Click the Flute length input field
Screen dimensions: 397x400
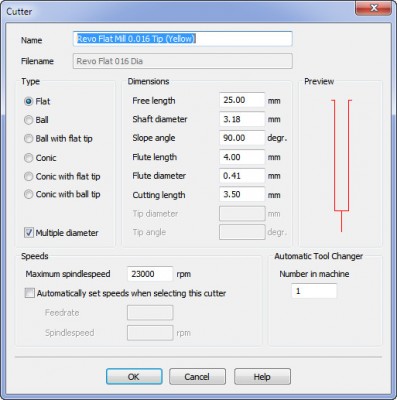[x=242, y=157]
